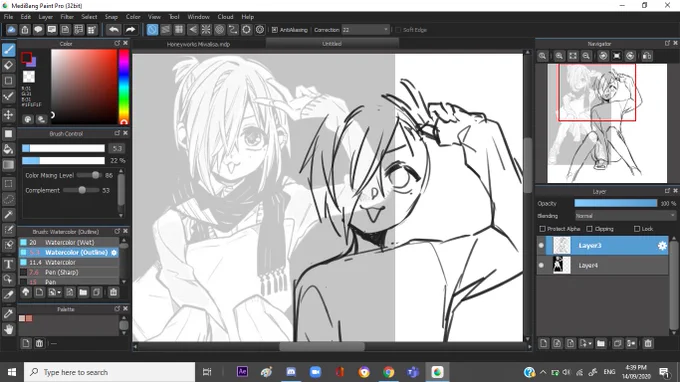The width and height of the screenshot is (680, 382).
Task: Click the layer Opacity slider
Action: pyautogui.click(x=615, y=203)
